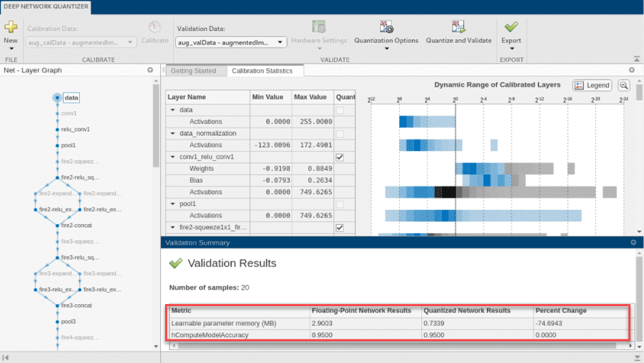Click the Net - Layer Graph panel options icon

point(150,70)
